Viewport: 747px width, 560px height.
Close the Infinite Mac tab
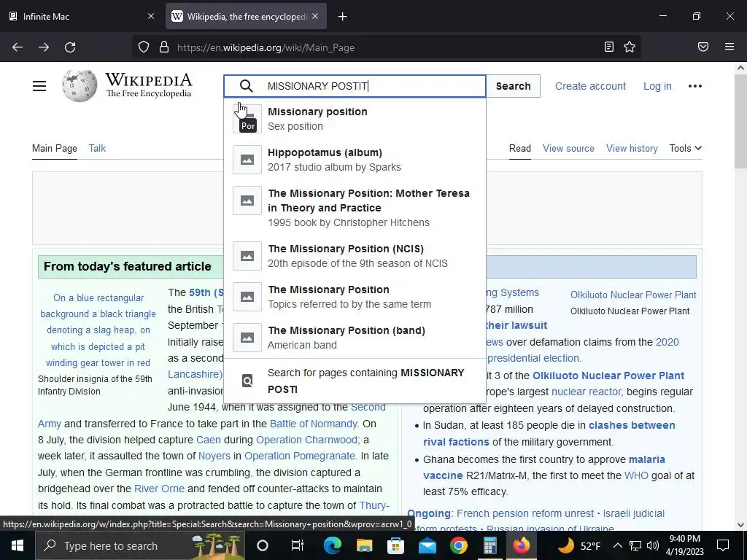[x=151, y=16]
